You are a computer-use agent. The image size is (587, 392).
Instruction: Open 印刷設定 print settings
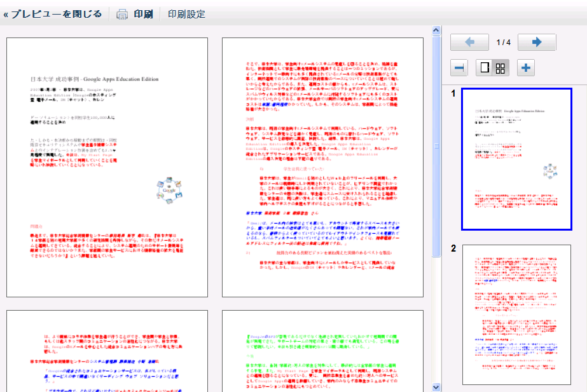pos(186,14)
